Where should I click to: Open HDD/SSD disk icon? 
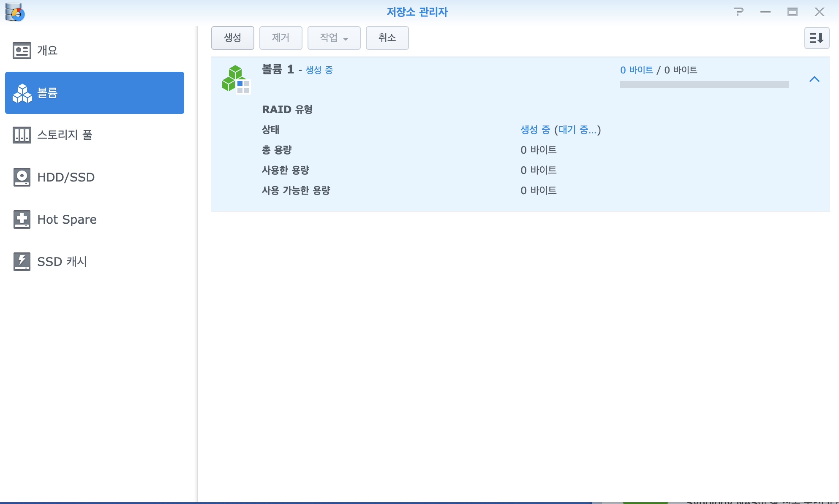[x=22, y=177]
